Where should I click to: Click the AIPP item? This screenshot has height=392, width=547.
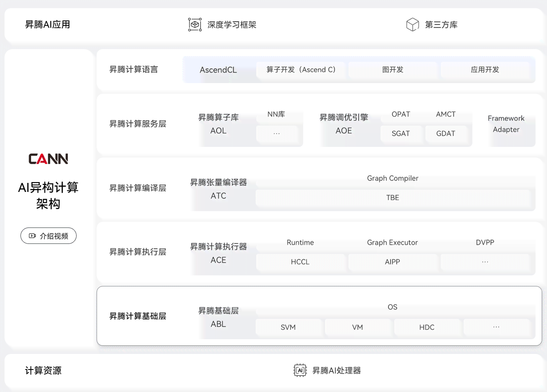point(392,262)
